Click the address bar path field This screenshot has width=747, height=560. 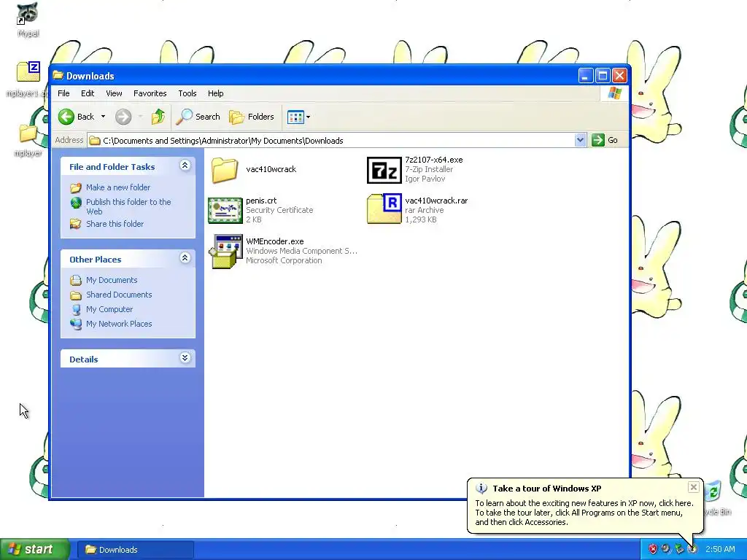[x=331, y=141]
